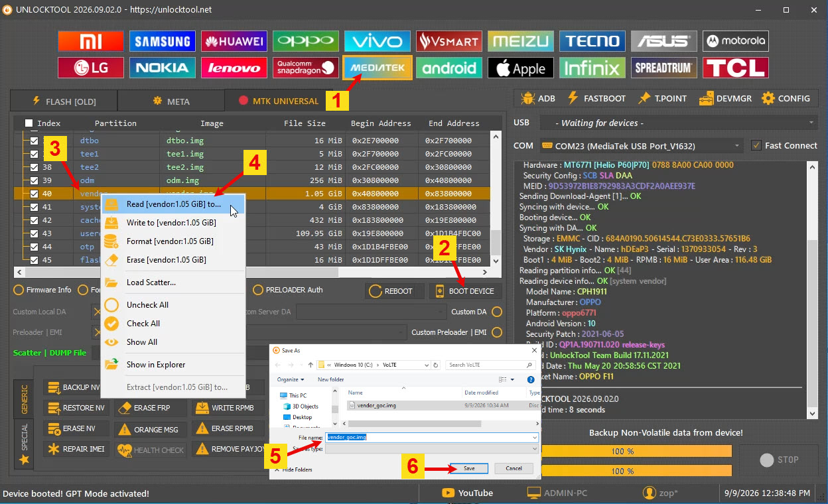Viewport: 828px width, 504px height.
Task: Click the ERASE FRP button
Action: tap(150, 408)
